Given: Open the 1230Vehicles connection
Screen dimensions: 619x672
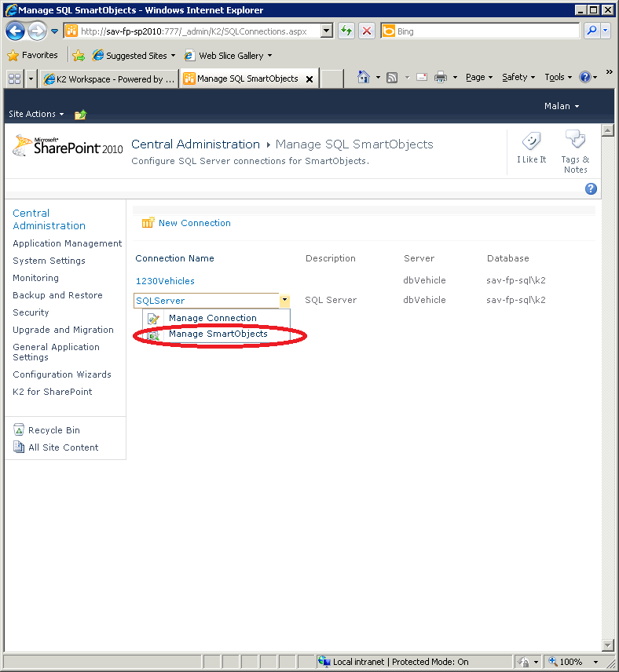Looking at the screenshot, I should [x=165, y=281].
